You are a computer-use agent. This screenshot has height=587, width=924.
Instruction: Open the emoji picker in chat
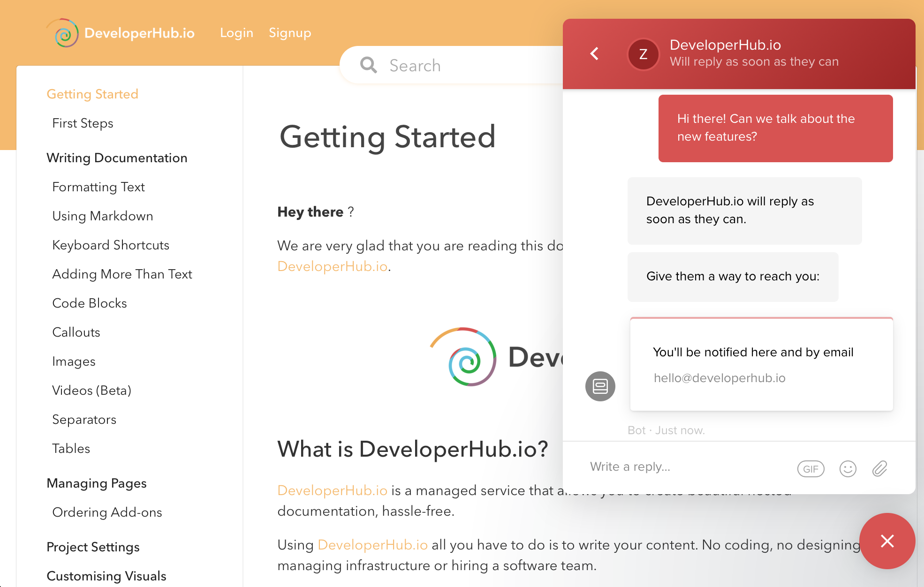coord(848,469)
